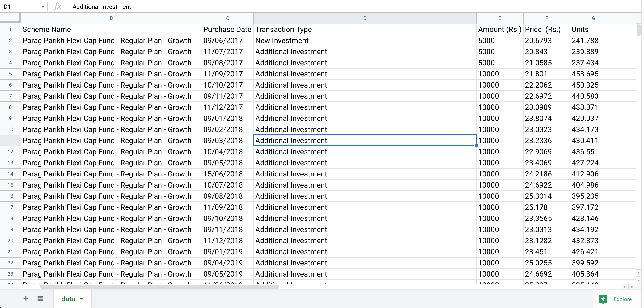This screenshot has height=308, width=644.
Task: Select row 1 header
Action: pyautogui.click(x=10, y=29)
